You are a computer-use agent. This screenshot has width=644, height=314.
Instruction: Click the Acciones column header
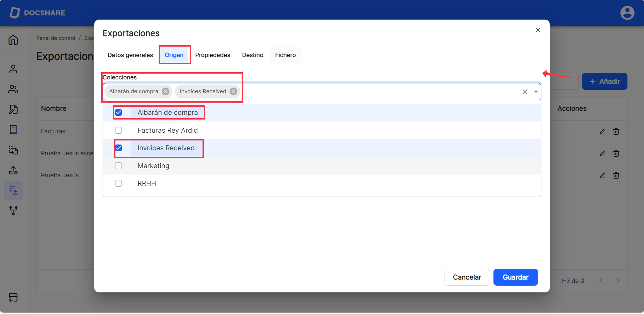[572, 108]
